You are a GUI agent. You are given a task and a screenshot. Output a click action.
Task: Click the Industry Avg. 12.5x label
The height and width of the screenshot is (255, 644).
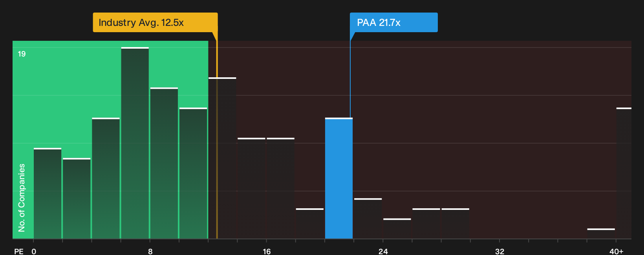(x=155, y=22)
